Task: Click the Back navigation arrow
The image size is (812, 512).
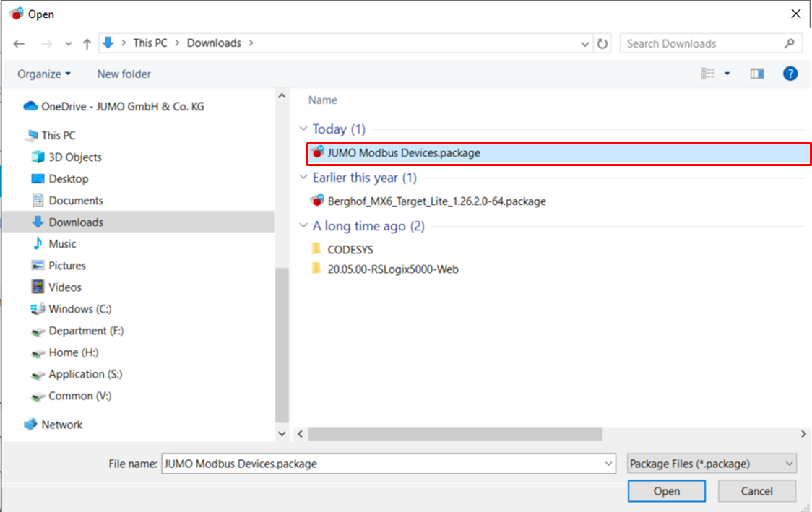Action: [19, 43]
